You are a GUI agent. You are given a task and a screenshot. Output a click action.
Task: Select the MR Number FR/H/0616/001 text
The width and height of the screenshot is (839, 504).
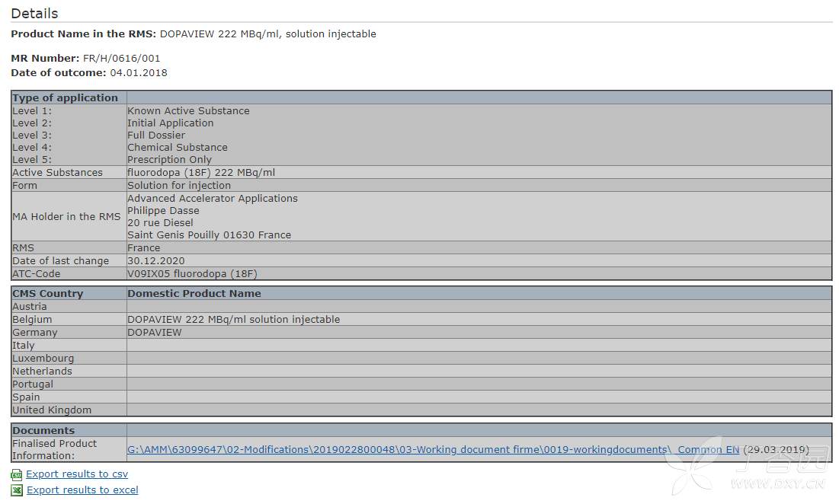[x=121, y=59]
